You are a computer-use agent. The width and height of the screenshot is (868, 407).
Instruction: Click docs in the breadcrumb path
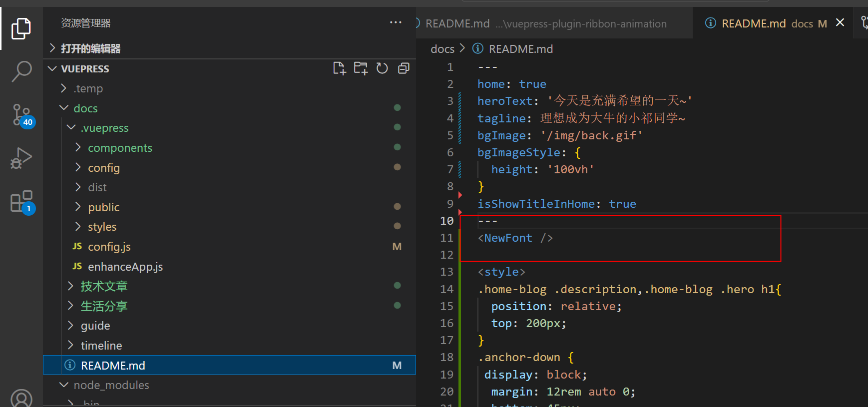click(x=442, y=48)
